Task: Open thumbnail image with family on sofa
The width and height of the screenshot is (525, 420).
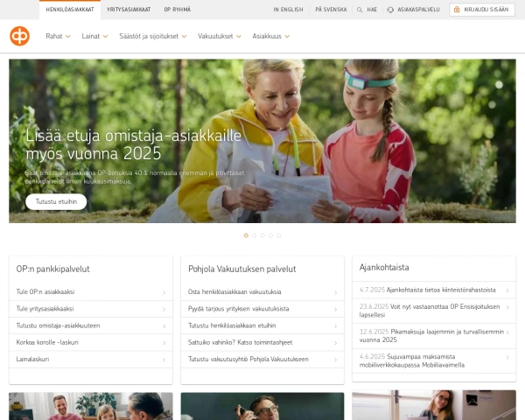Action: 91,406
